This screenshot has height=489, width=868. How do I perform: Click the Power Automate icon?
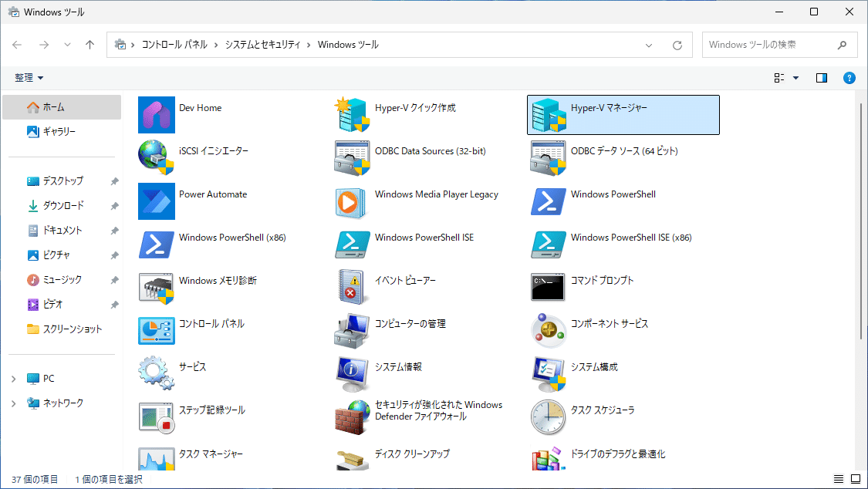point(156,201)
